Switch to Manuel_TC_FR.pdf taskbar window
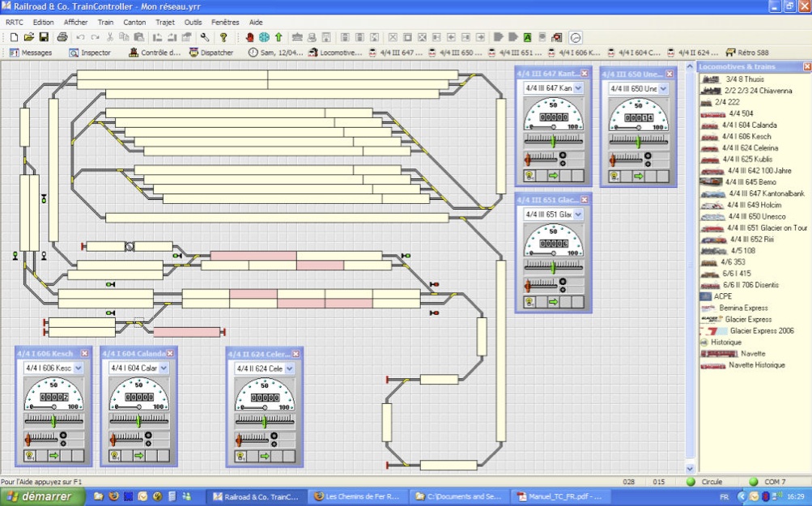812x506 pixels. click(559, 496)
